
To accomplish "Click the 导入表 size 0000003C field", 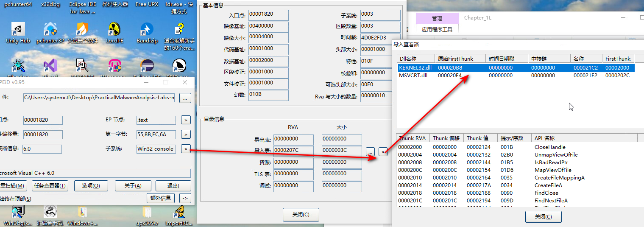I will click(342, 151).
